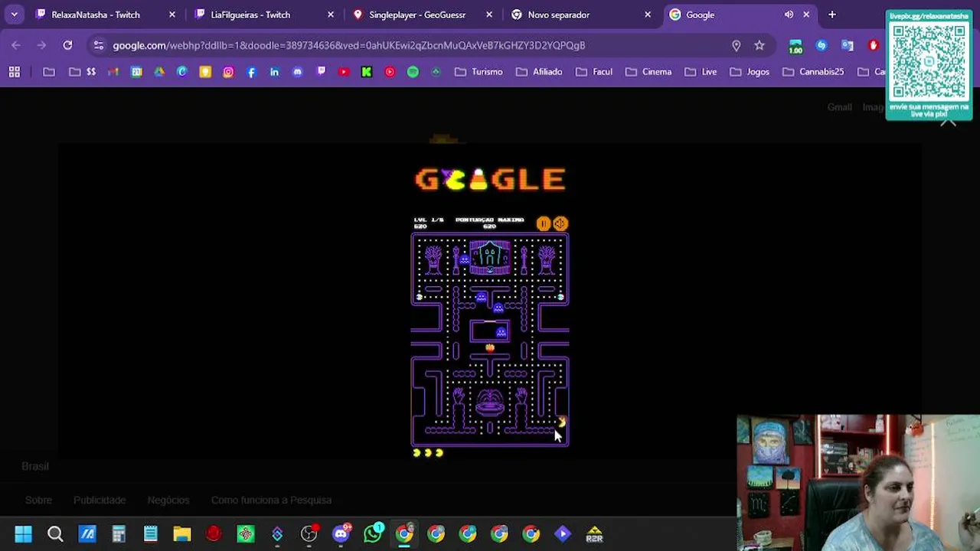Expand the Jogos bookmarks folder
This screenshot has height=551, width=980.
click(x=749, y=72)
